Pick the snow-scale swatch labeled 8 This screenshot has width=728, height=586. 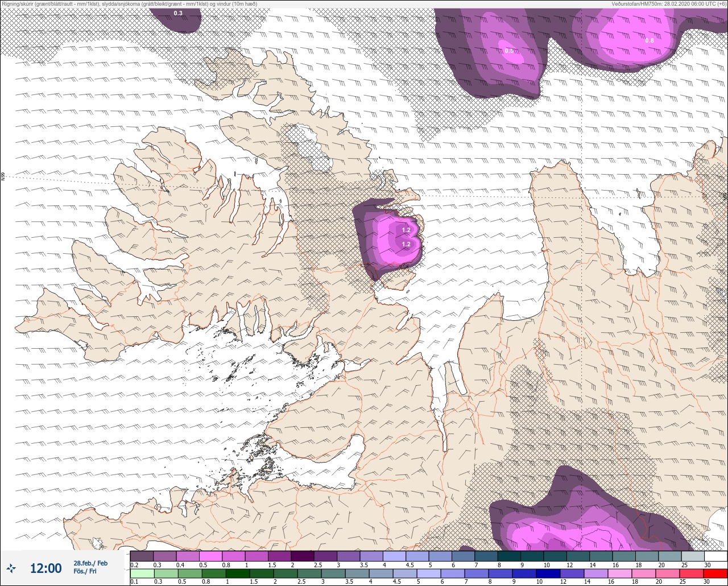click(x=509, y=556)
